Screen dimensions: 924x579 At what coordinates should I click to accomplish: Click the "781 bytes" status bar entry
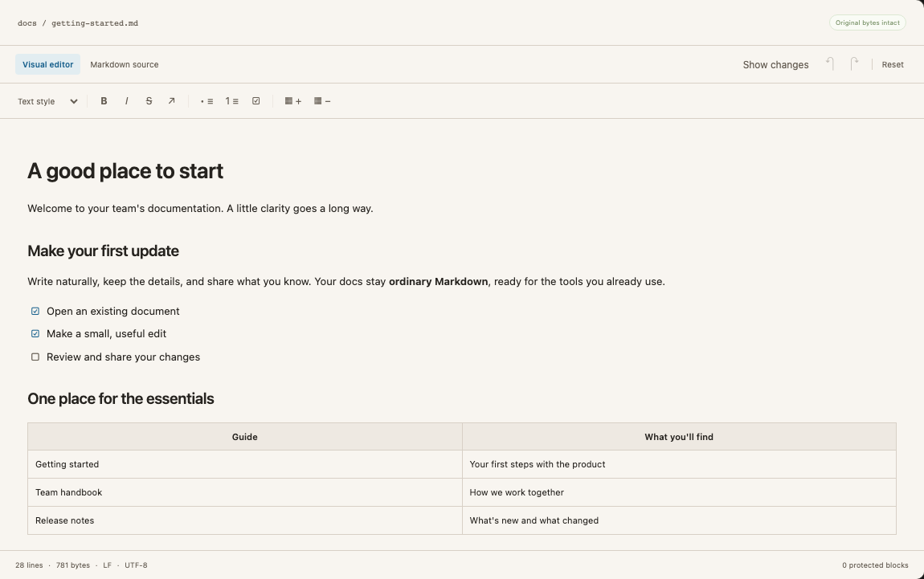click(x=73, y=565)
